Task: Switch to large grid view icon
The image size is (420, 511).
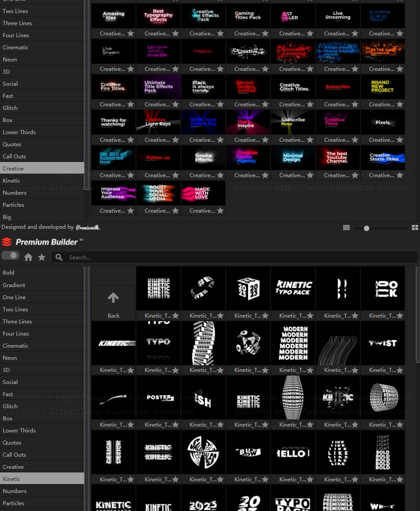Action: click(x=415, y=227)
